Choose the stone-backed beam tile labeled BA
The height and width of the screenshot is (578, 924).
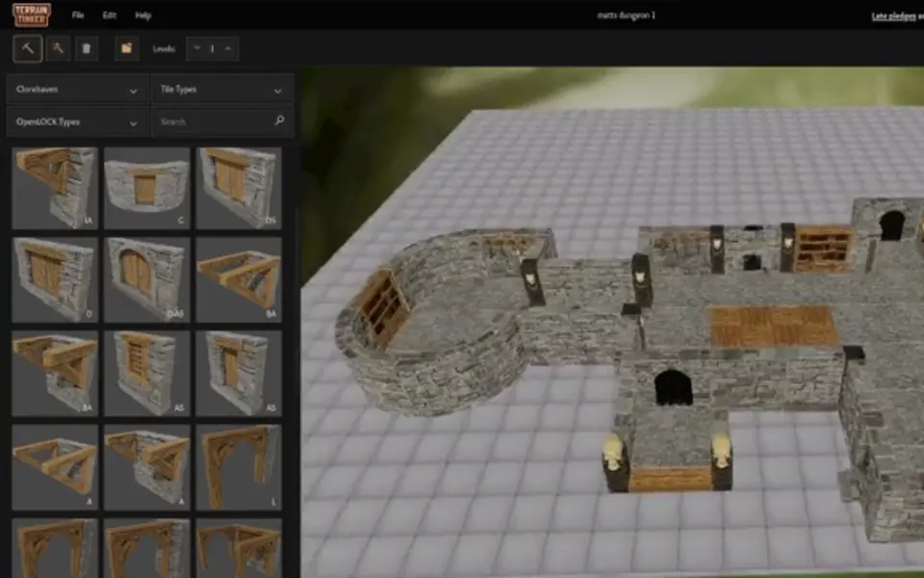(55, 373)
